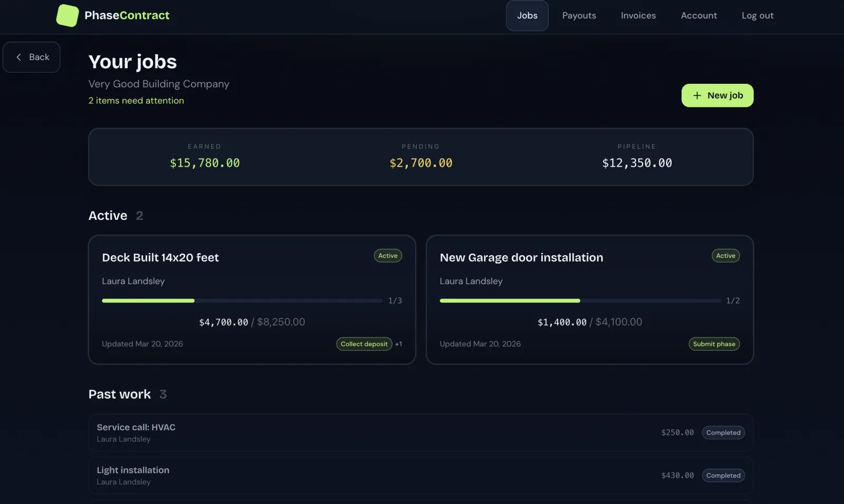The width and height of the screenshot is (844, 504).
Task: Switch to the Payouts tab
Action: click(x=579, y=16)
